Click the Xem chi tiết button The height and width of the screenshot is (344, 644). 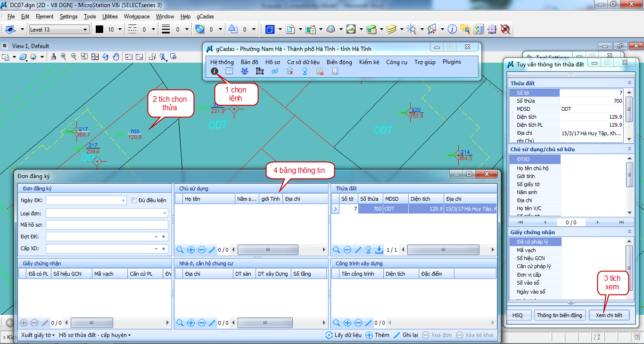(609, 315)
